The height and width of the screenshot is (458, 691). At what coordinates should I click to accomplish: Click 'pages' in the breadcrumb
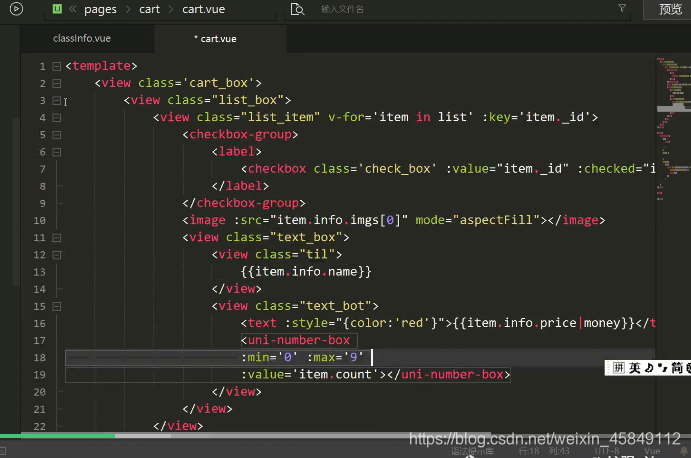tap(100, 9)
